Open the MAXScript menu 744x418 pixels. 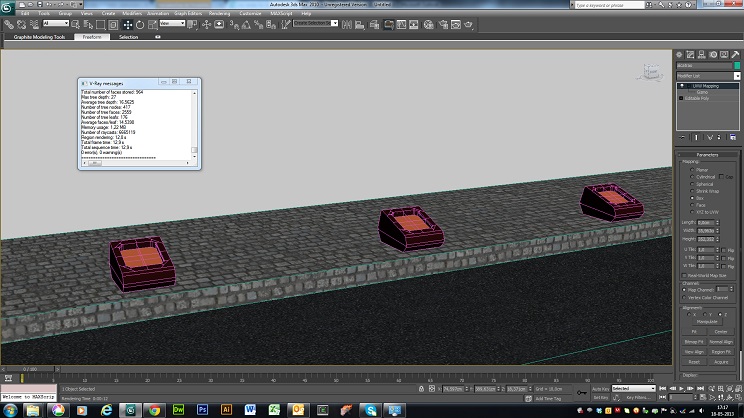(x=281, y=13)
